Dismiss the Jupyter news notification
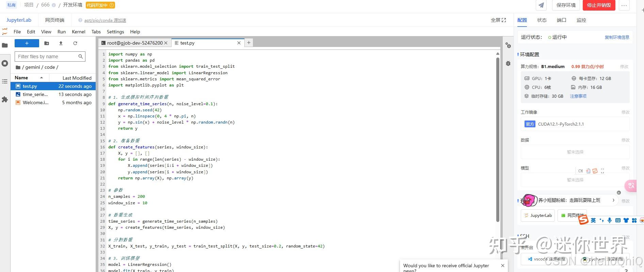The image size is (644, 272). click(503, 266)
